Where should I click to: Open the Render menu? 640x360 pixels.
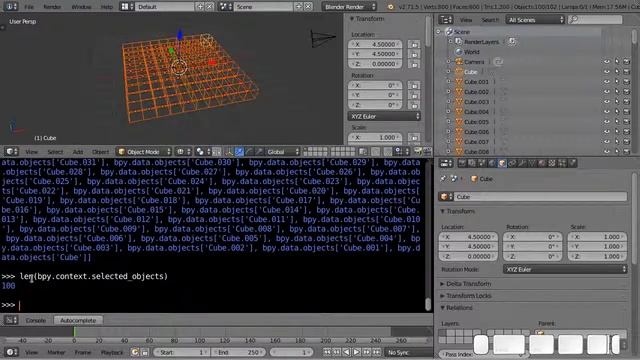pos(52,7)
